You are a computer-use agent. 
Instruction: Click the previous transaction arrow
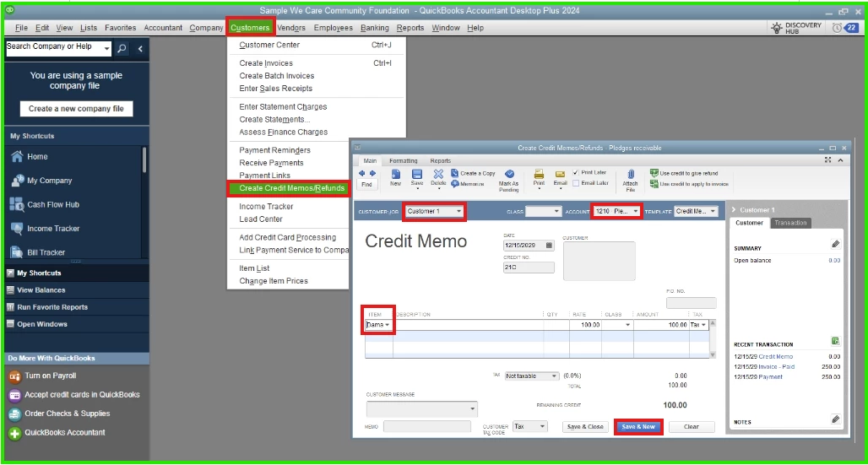361,173
